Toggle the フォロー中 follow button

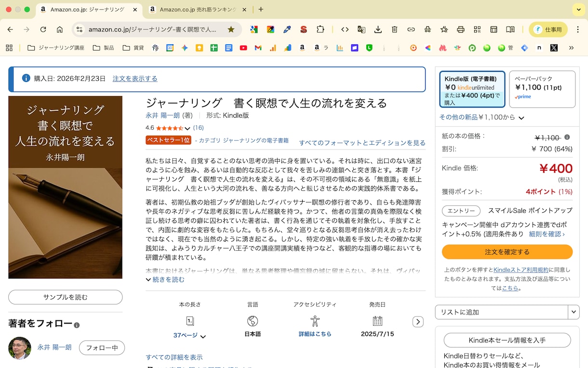pos(102,348)
